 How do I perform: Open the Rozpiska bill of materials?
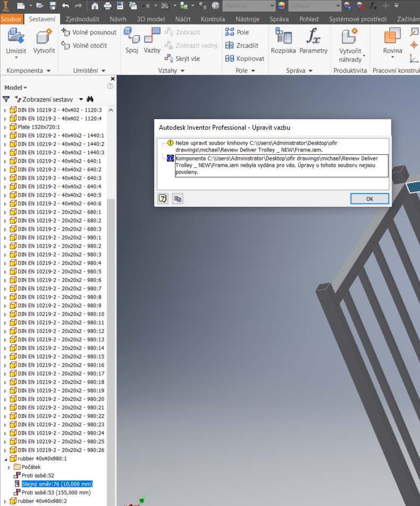click(x=283, y=41)
